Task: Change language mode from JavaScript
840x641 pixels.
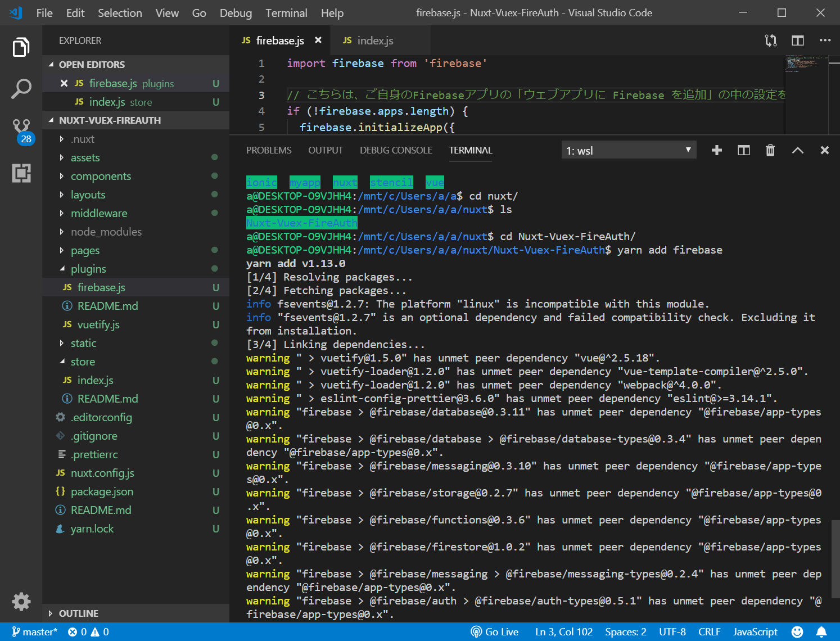Action: pyautogui.click(x=755, y=632)
